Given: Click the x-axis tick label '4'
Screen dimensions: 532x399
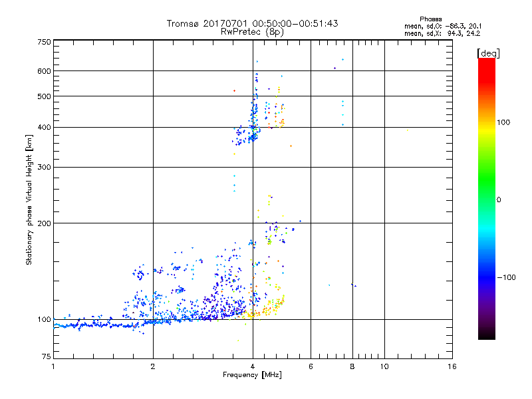Looking at the screenshot, I should click(253, 366).
